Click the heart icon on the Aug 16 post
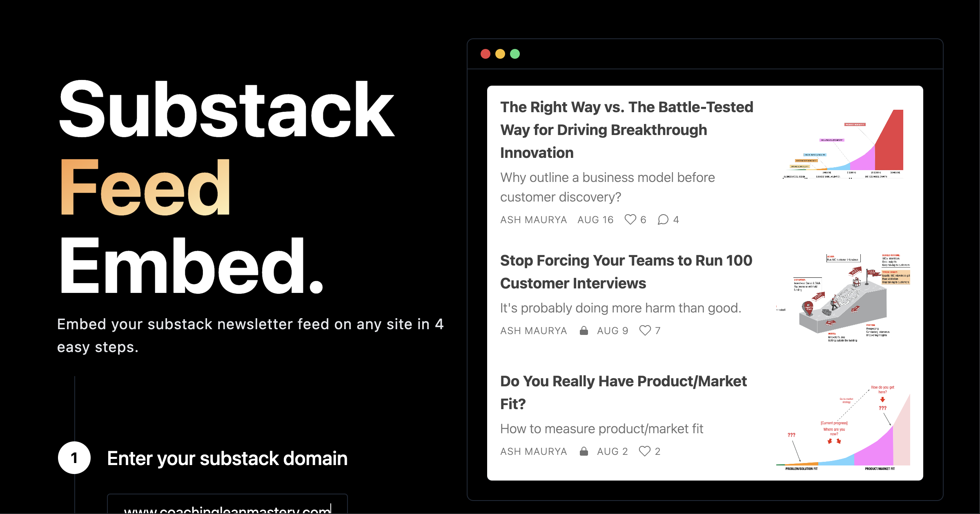The image size is (980, 514). (630, 219)
